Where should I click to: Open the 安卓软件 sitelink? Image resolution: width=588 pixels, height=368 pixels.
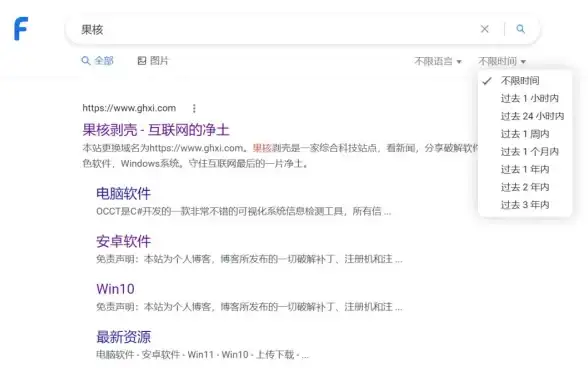(x=123, y=241)
